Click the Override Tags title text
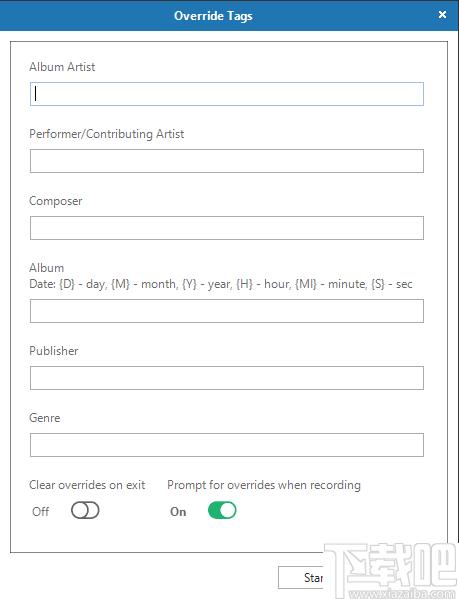This screenshot has height=599, width=459. click(213, 16)
